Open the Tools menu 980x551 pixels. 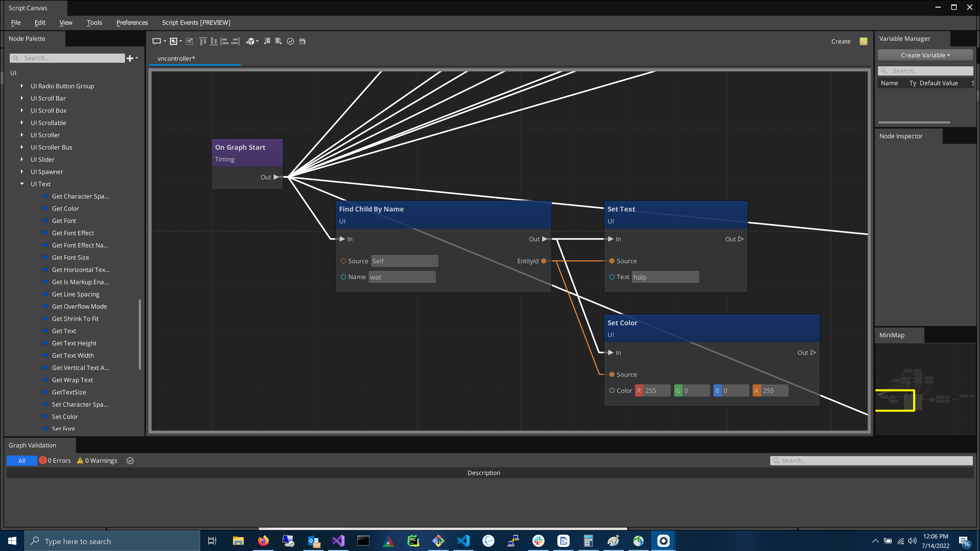click(x=94, y=22)
